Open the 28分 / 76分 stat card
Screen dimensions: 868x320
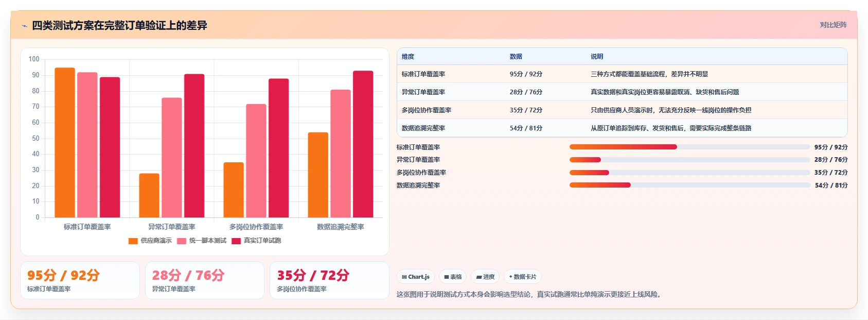(x=205, y=280)
